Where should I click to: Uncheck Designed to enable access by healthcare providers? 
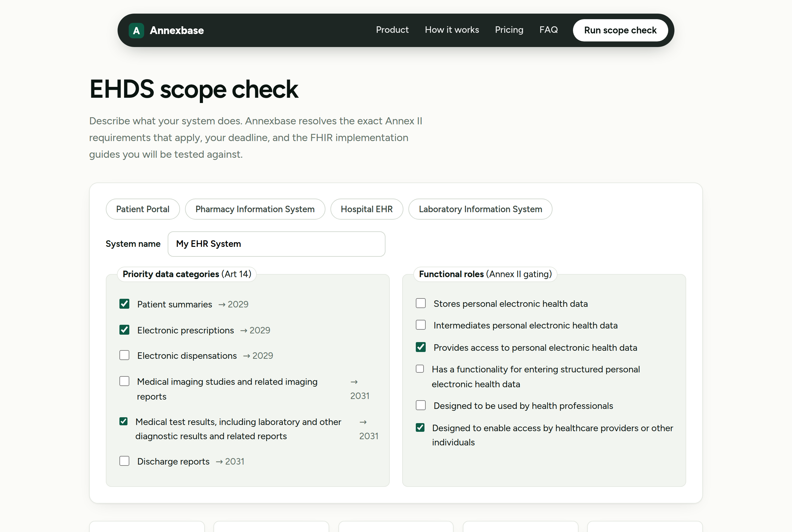(x=420, y=427)
